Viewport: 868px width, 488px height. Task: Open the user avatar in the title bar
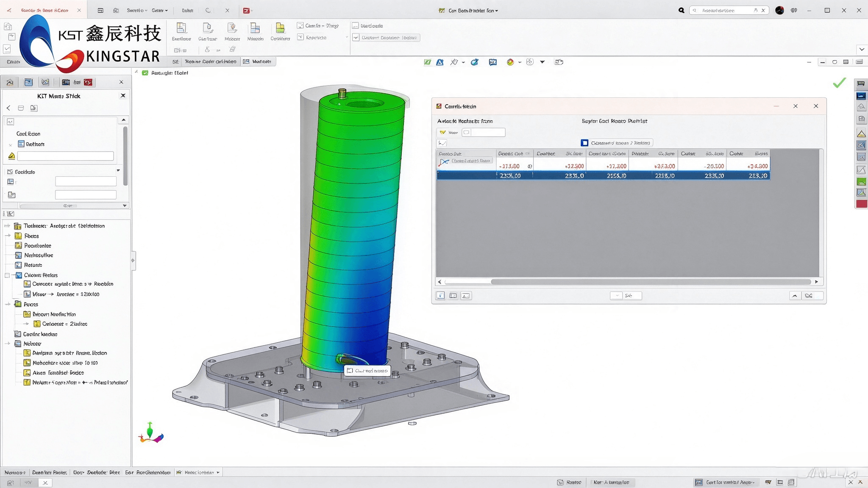(779, 10)
